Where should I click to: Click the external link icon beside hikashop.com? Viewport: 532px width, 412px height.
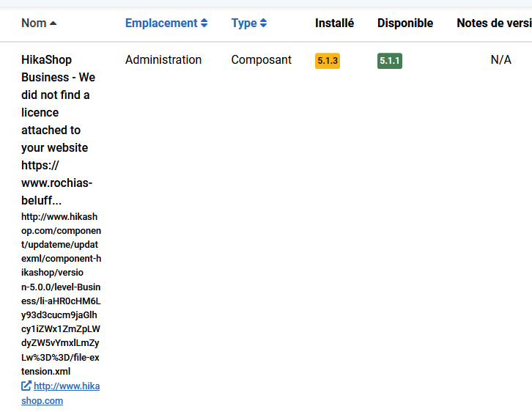tap(26, 386)
